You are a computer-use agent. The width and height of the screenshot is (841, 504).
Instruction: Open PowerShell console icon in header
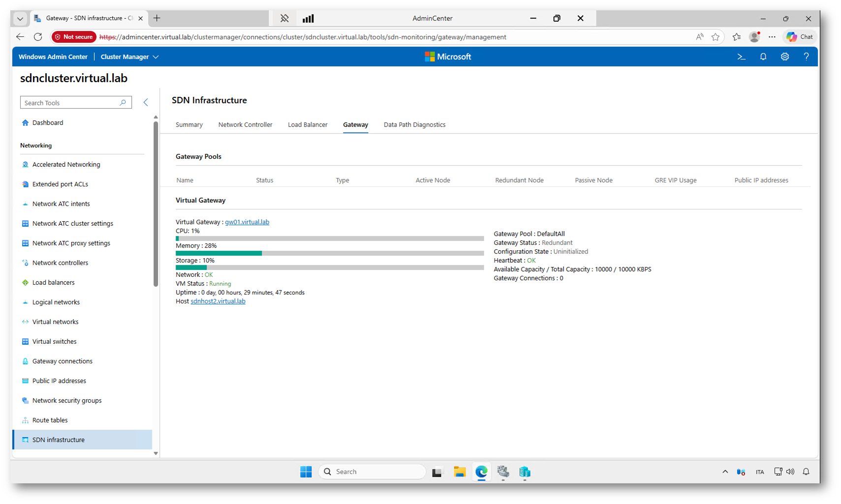pos(741,57)
